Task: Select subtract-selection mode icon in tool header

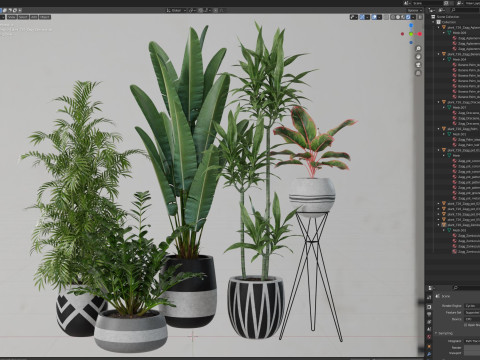Action: click(10, 10)
